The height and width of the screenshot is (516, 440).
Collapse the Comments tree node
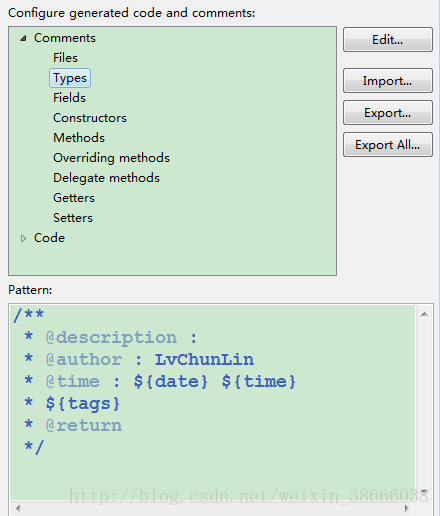(x=23, y=39)
